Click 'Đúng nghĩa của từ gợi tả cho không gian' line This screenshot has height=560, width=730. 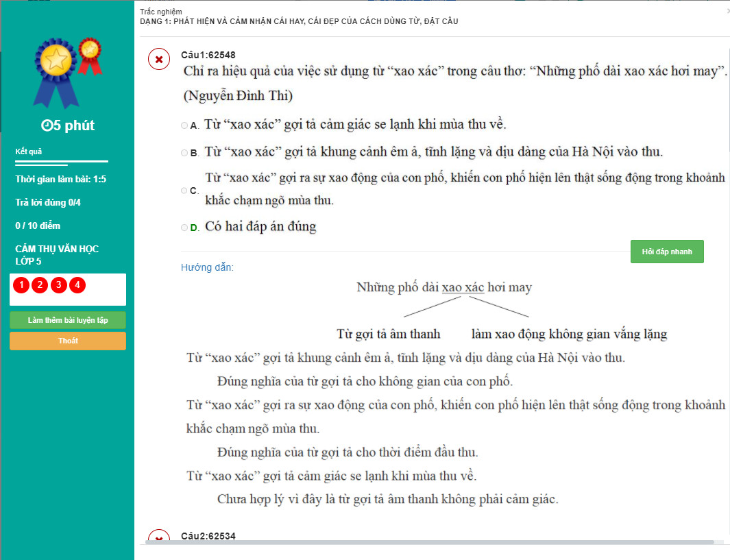tap(365, 381)
